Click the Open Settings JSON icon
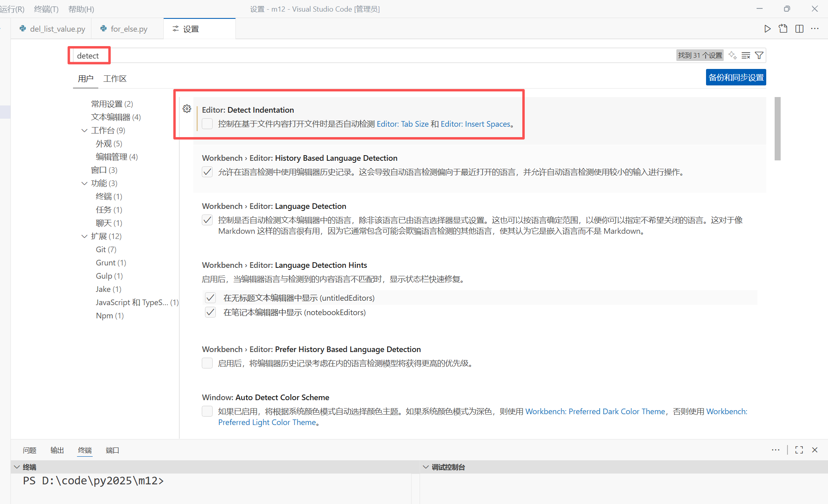828x504 pixels. (x=783, y=29)
